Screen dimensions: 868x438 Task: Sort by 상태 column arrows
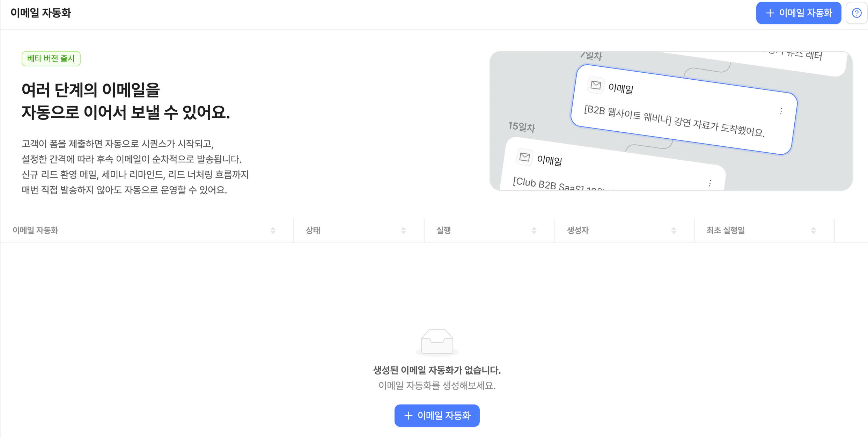[403, 230]
